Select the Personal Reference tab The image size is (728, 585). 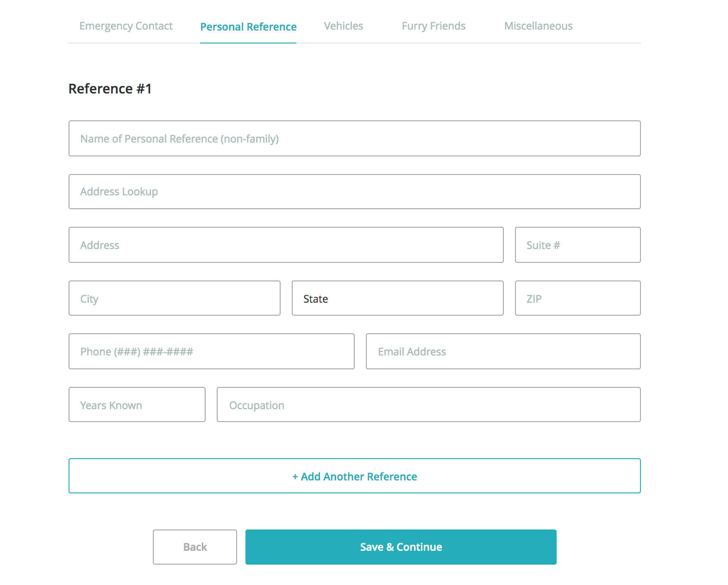tap(248, 27)
